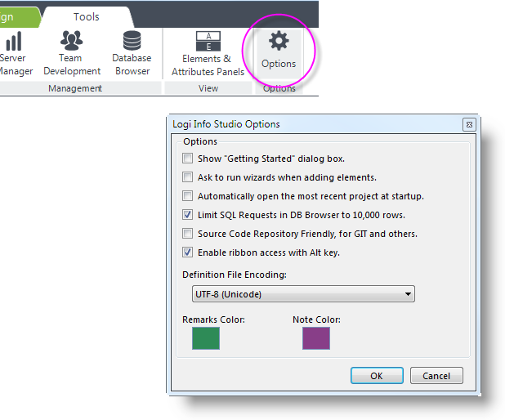Dismiss dialog with Cancel button
This screenshot has height=420, width=505.
point(436,376)
